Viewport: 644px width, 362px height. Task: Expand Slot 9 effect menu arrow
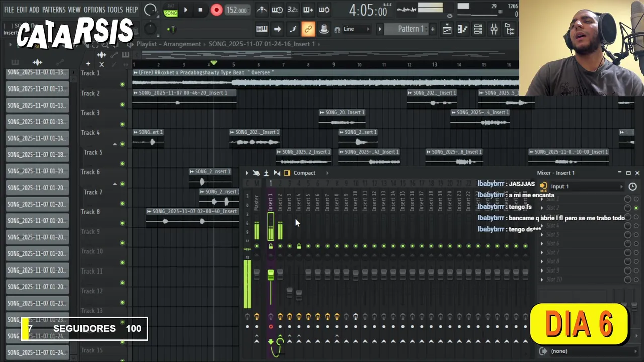click(x=542, y=270)
